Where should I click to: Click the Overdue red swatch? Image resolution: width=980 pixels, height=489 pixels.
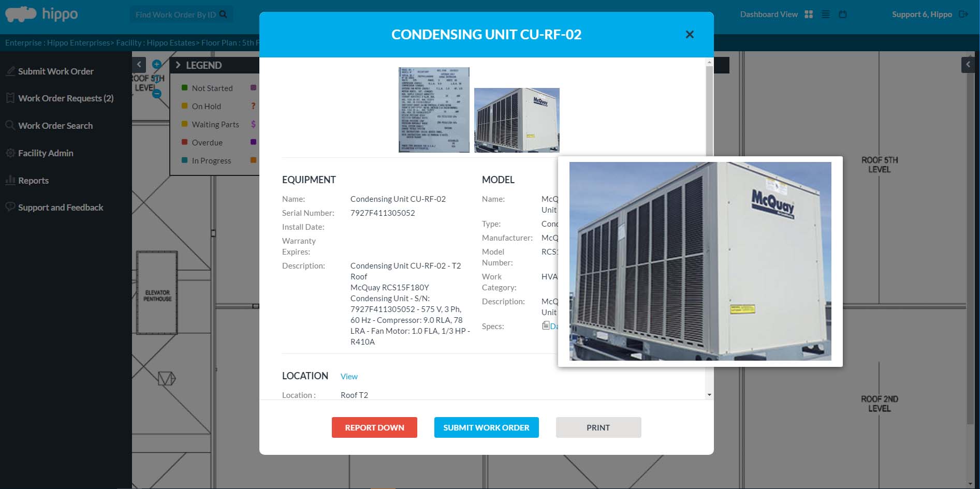pos(184,142)
